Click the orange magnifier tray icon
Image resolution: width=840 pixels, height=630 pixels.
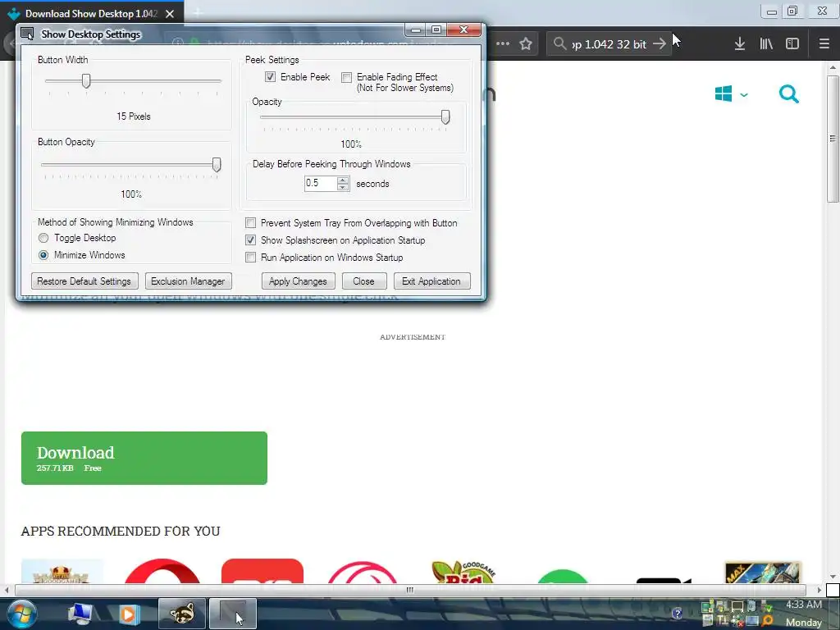click(x=768, y=620)
